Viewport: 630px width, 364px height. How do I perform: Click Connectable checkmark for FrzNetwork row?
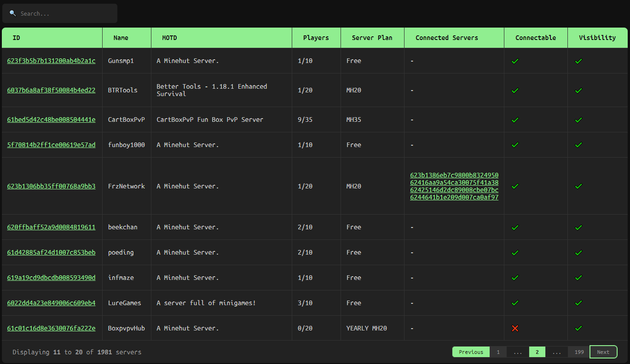coord(515,187)
